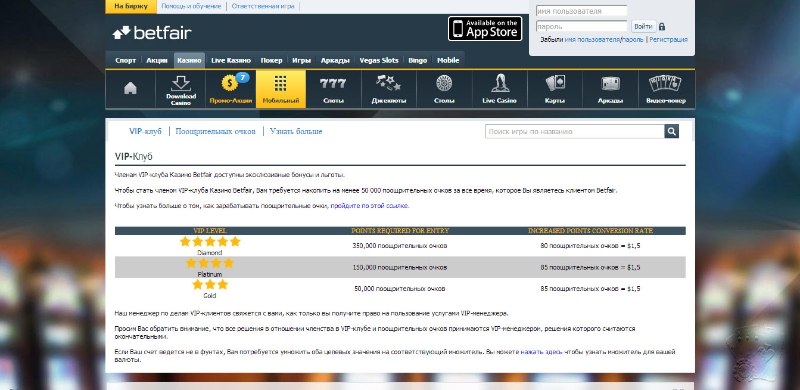Open the 777 Слоты section

coord(333,89)
